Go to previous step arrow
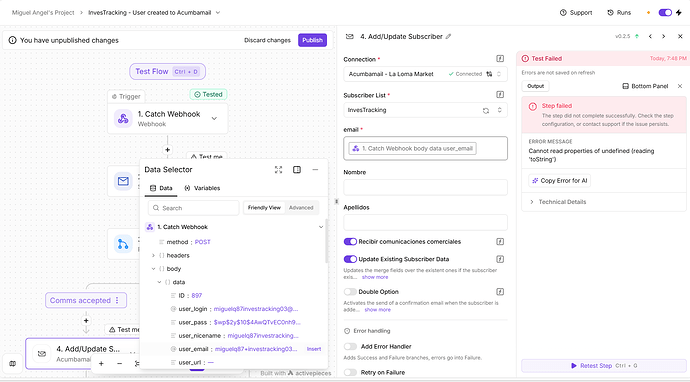 (x=650, y=37)
